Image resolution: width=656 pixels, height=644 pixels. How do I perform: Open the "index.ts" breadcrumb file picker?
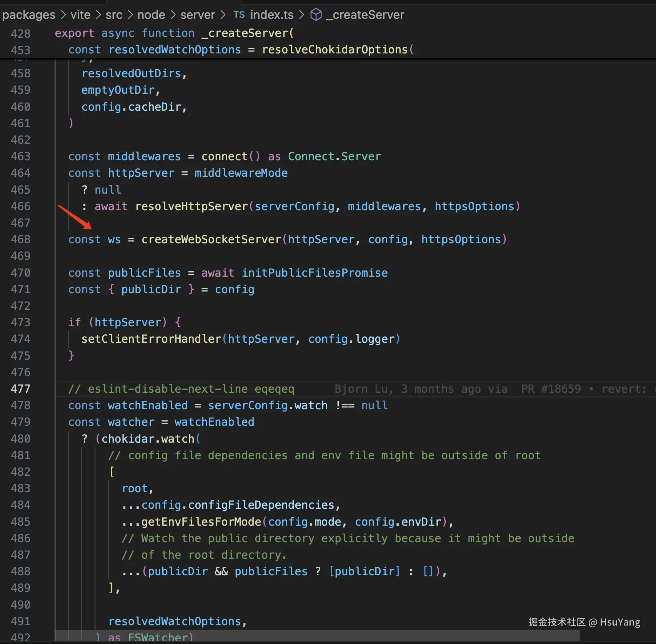tap(272, 15)
